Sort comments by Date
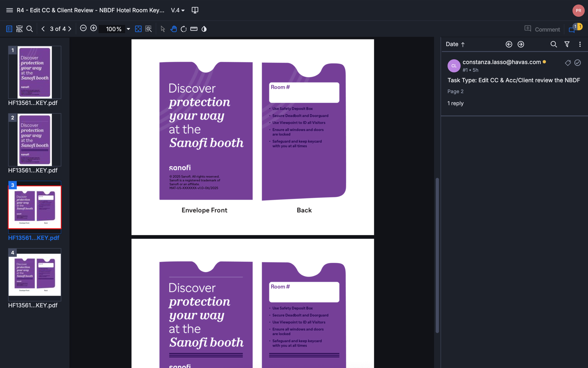Image resolution: width=588 pixels, height=368 pixels. [455, 44]
